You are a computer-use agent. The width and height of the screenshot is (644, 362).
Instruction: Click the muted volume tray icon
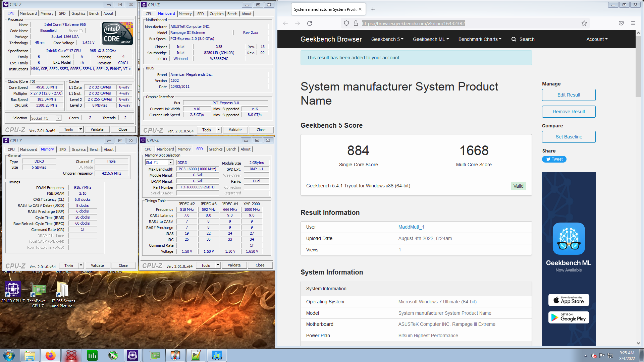pyautogui.click(x=594, y=356)
